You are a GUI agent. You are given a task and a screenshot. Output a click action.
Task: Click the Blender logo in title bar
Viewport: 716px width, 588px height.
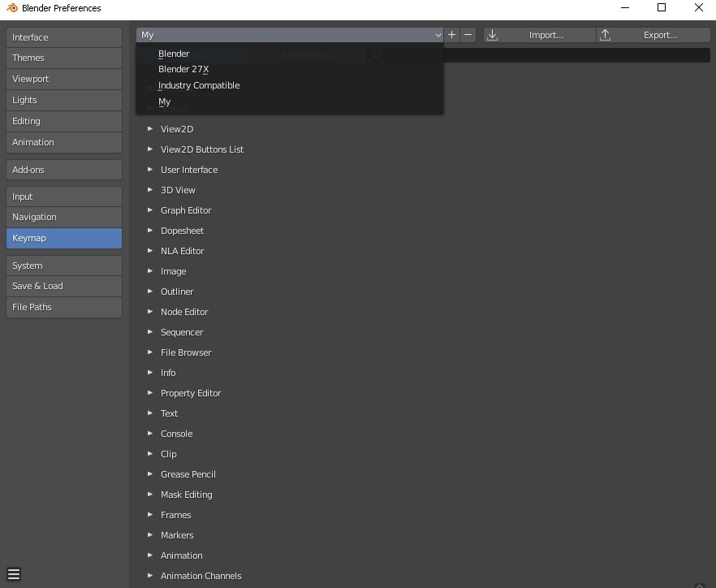click(x=12, y=8)
